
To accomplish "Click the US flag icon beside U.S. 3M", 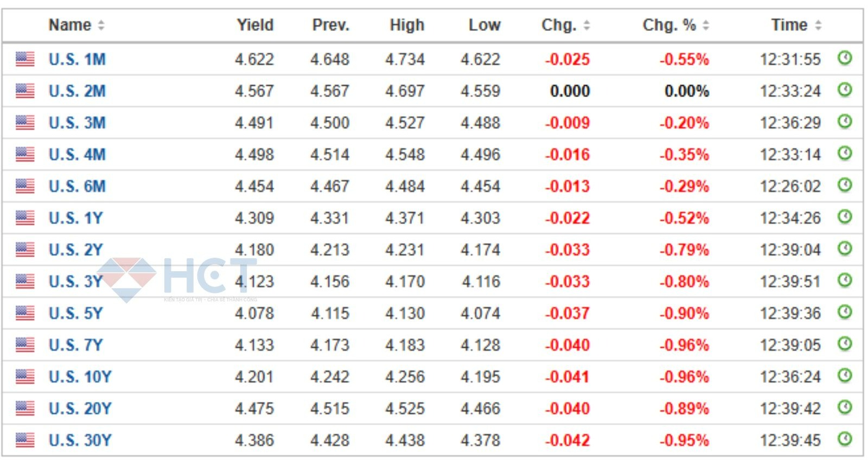I will pos(25,123).
